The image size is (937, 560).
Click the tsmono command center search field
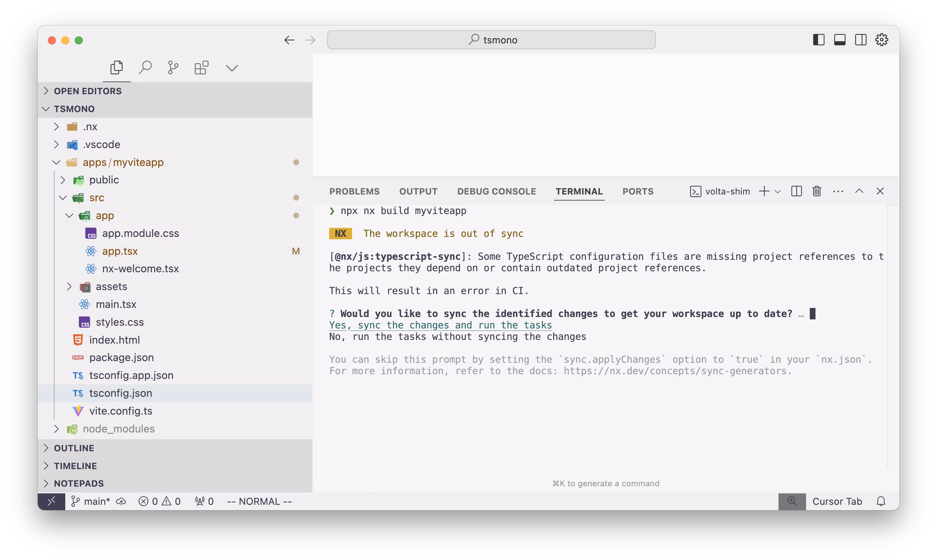[491, 40]
